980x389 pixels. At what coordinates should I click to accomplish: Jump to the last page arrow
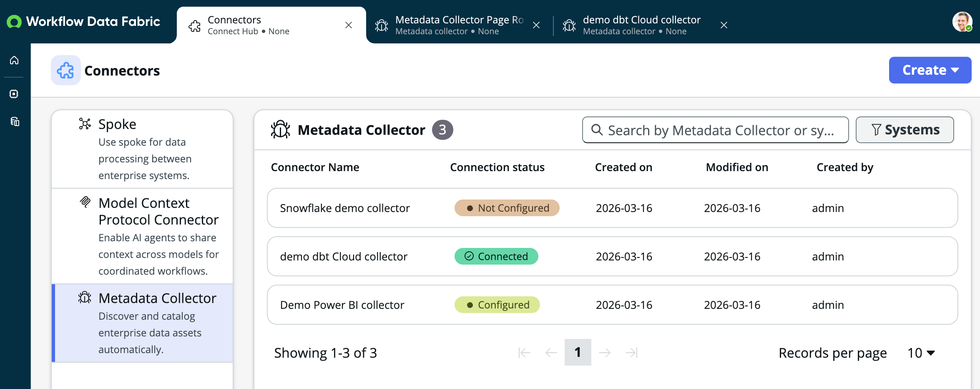pyautogui.click(x=631, y=353)
